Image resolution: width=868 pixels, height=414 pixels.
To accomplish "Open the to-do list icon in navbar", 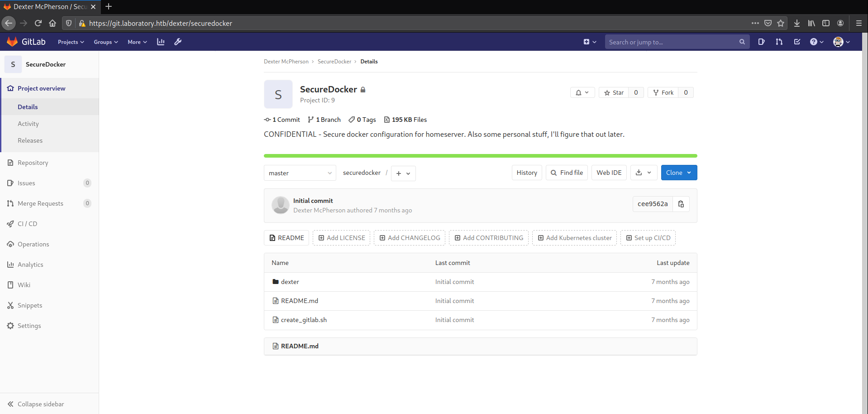I will tap(797, 42).
